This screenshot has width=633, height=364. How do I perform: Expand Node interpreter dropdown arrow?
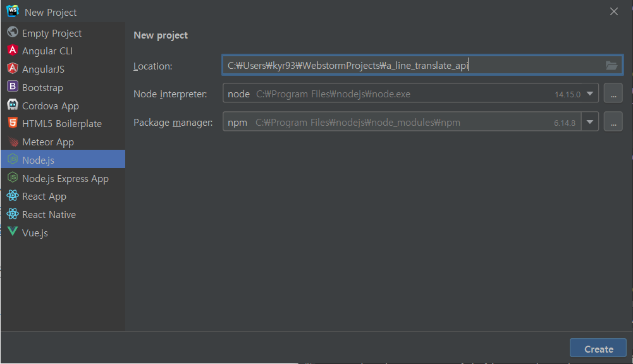coord(590,94)
